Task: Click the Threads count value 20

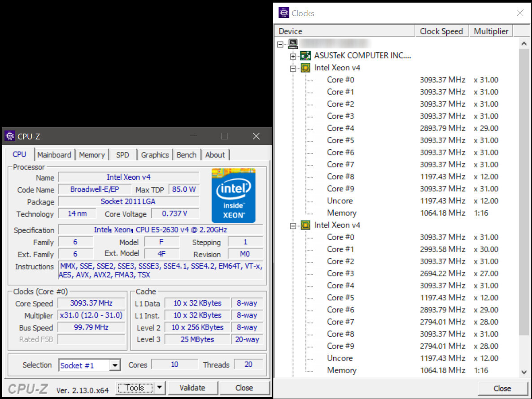Action: [x=249, y=364]
